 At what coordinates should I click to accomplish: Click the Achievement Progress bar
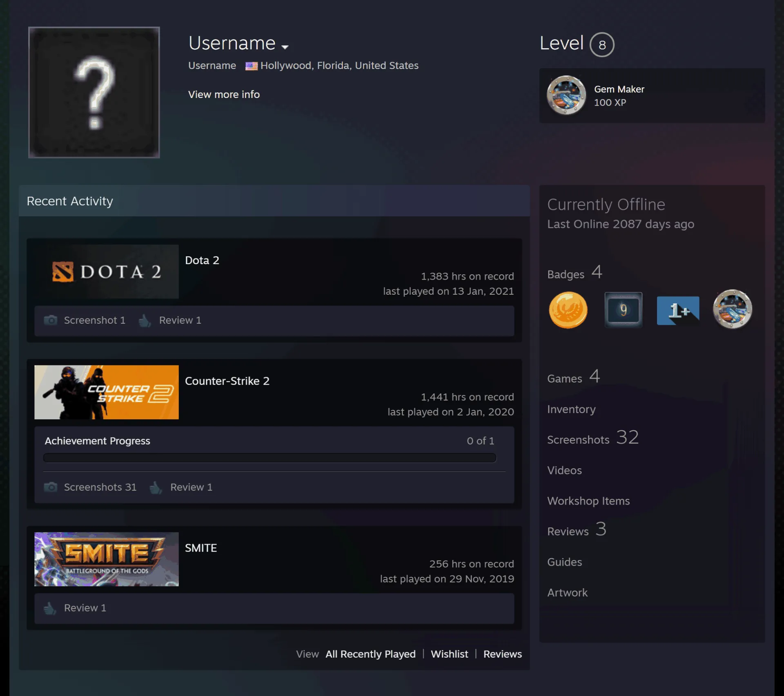pos(269,458)
